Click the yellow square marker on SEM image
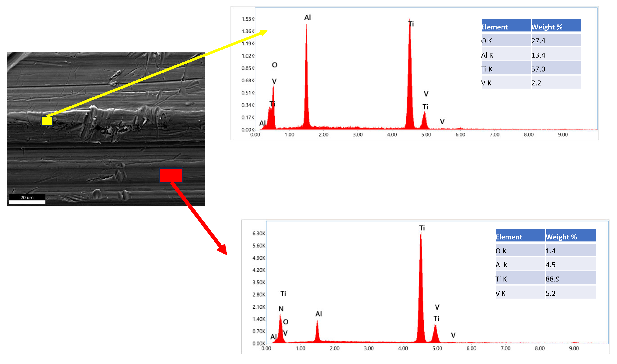This screenshot has height=364, width=617. pos(47,121)
